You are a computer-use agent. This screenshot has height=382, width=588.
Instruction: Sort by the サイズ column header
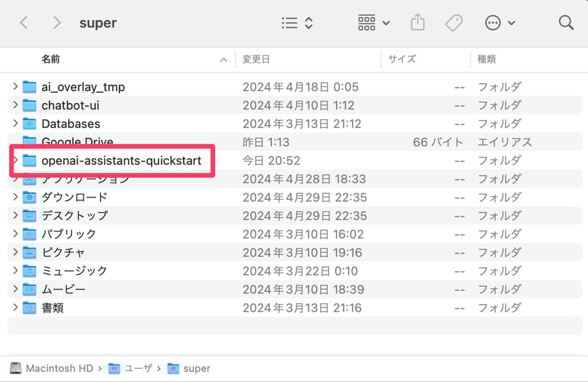[x=402, y=59]
